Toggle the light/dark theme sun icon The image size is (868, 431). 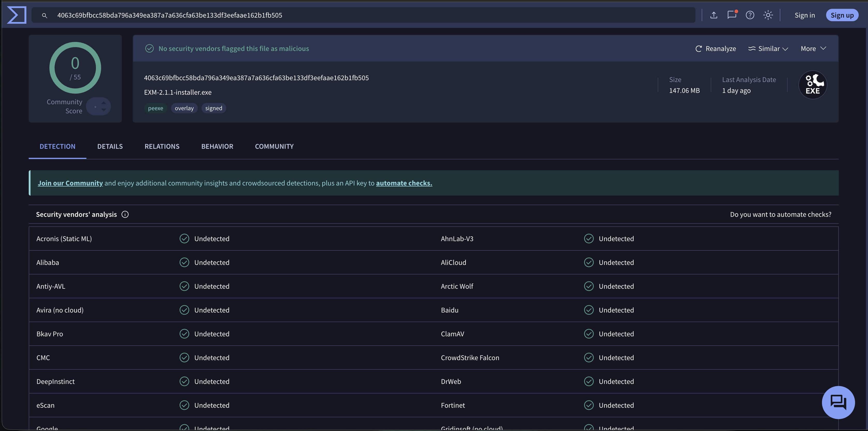pos(768,15)
